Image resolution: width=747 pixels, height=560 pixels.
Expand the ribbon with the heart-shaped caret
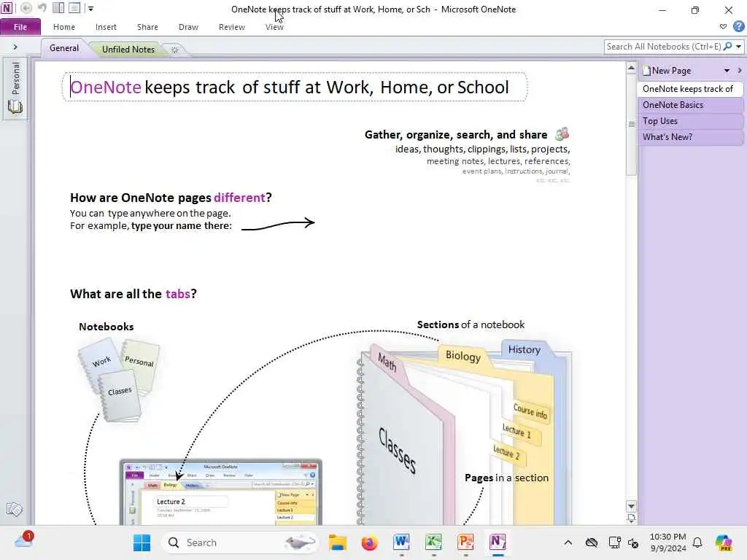723,27
